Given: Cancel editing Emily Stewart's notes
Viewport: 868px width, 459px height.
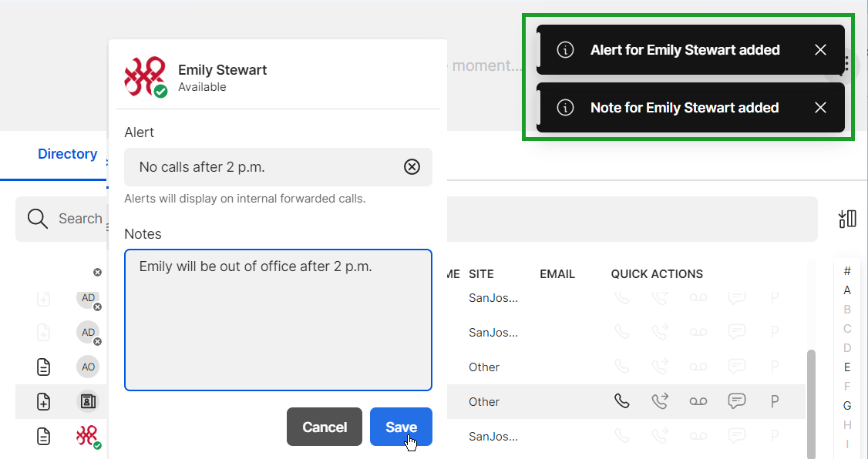Looking at the screenshot, I should tap(325, 427).
